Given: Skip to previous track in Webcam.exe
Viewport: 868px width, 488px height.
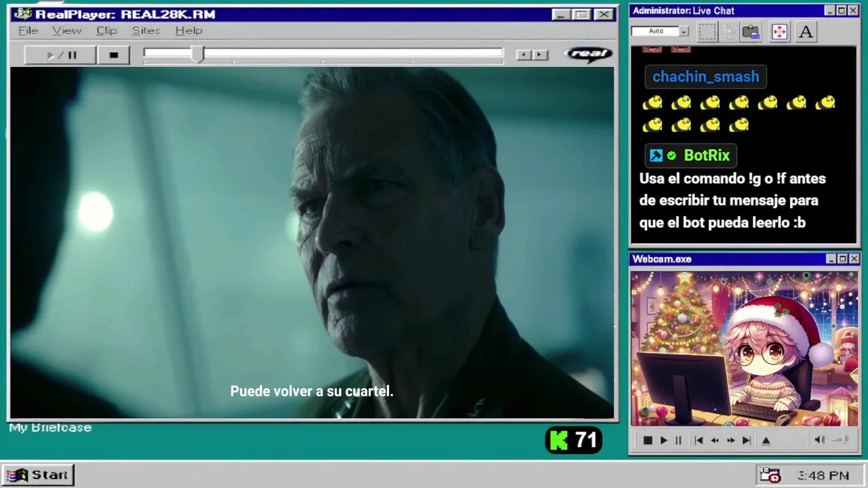Looking at the screenshot, I should 698,441.
